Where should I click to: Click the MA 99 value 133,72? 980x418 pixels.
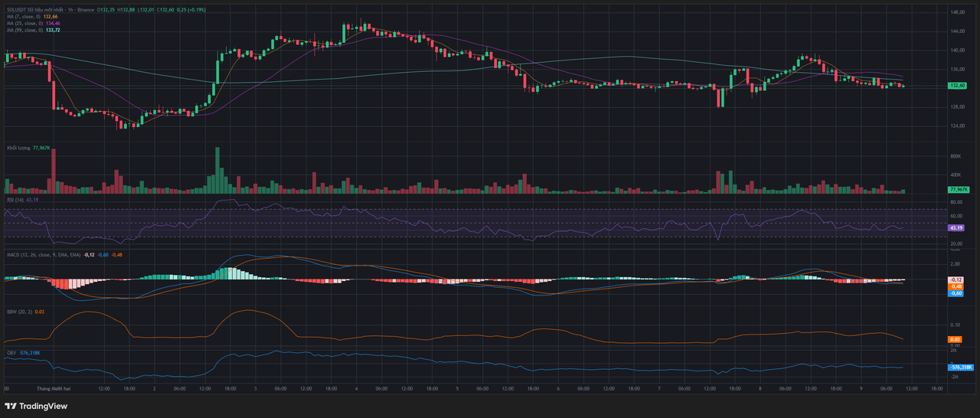[53, 30]
